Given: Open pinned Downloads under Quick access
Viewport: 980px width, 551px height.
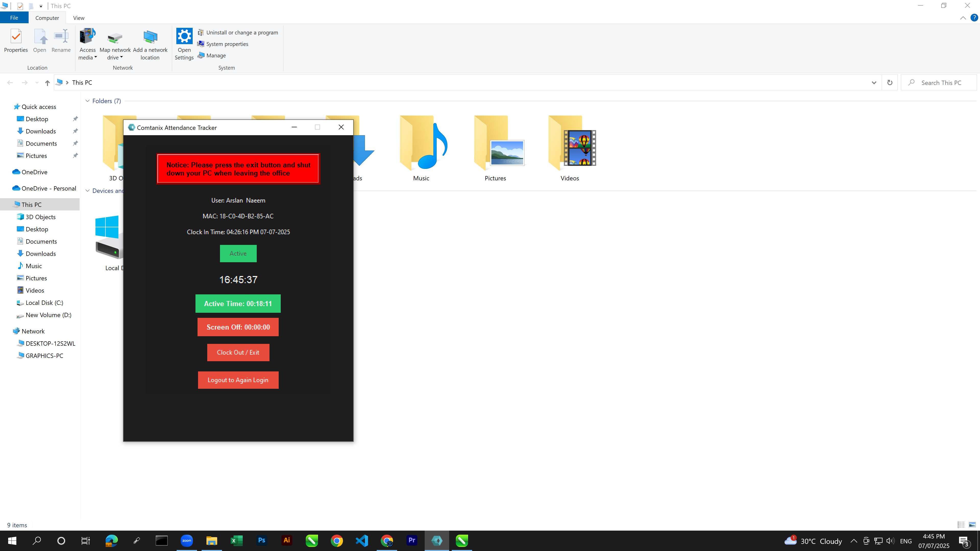Looking at the screenshot, I should (x=41, y=131).
